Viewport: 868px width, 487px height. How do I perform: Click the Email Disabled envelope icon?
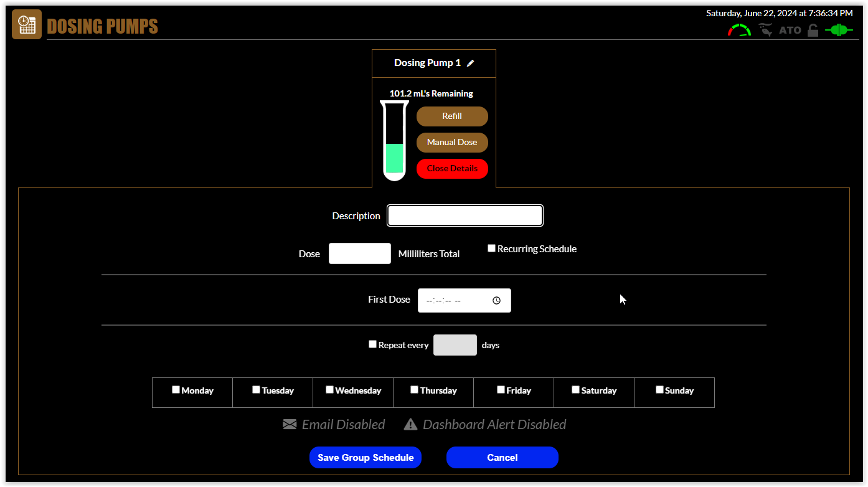click(290, 425)
